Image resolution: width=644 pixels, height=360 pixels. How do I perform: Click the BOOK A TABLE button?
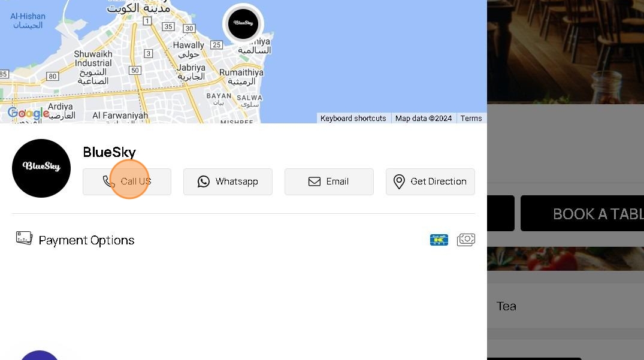582,213
